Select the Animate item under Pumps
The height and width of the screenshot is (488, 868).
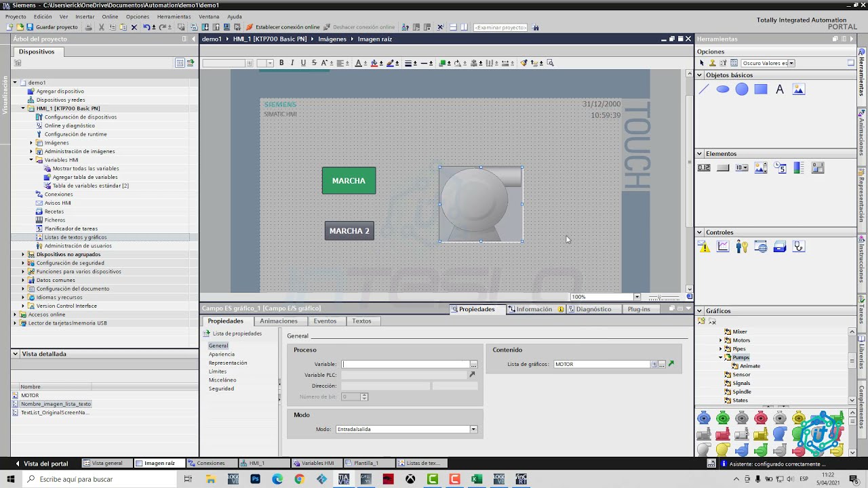point(750,366)
